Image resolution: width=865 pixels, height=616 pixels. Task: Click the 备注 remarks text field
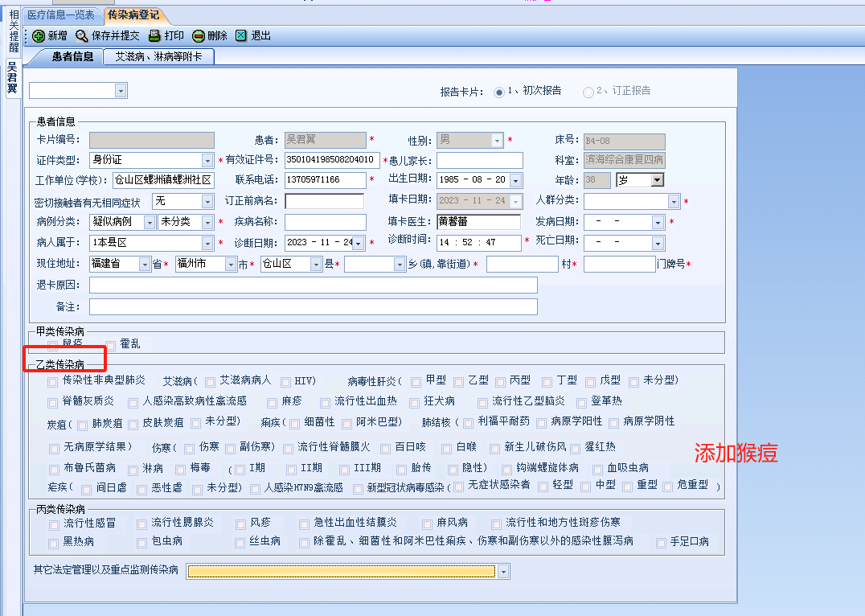[x=313, y=306]
